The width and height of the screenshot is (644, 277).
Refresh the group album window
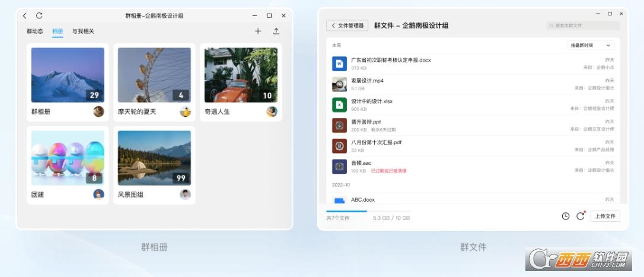point(39,16)
